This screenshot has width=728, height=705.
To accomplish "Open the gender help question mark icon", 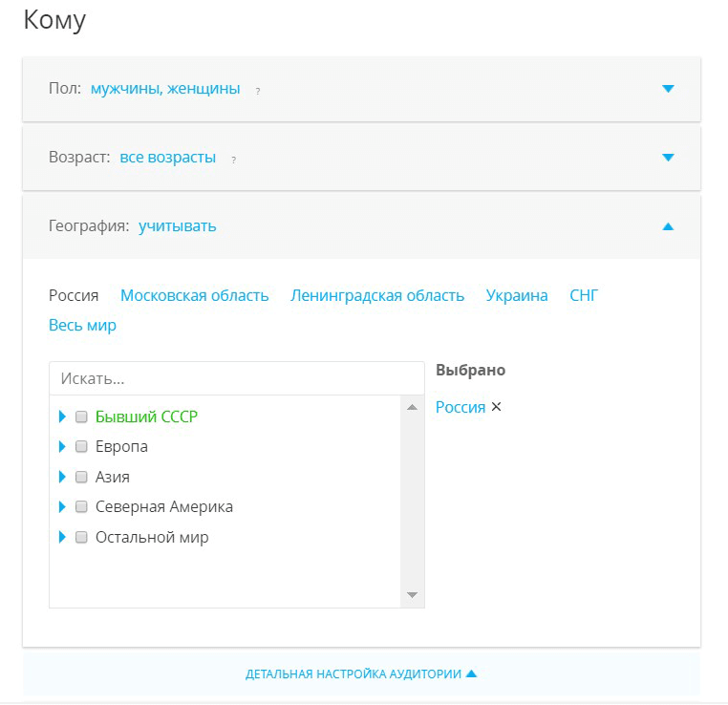I will pos(258,92).
